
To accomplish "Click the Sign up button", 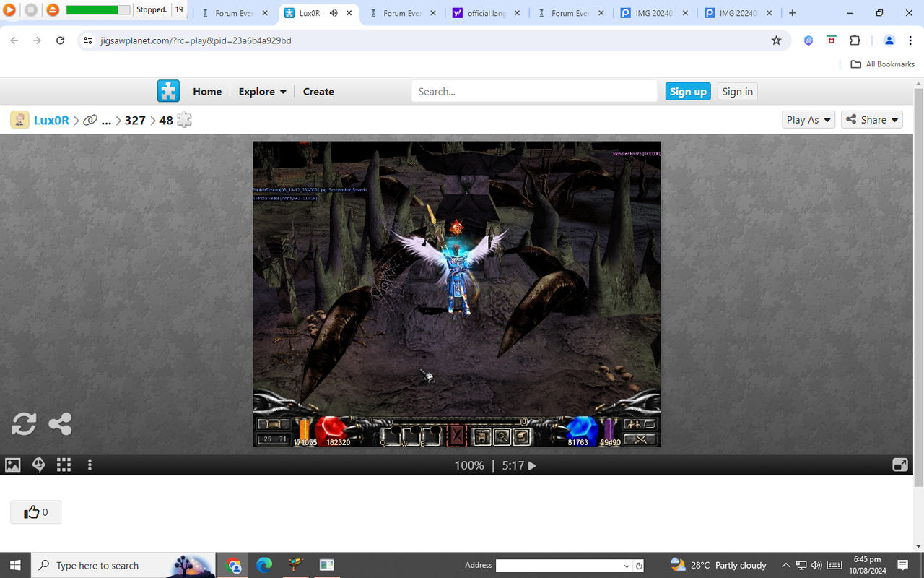I will [x=688, y=91].
